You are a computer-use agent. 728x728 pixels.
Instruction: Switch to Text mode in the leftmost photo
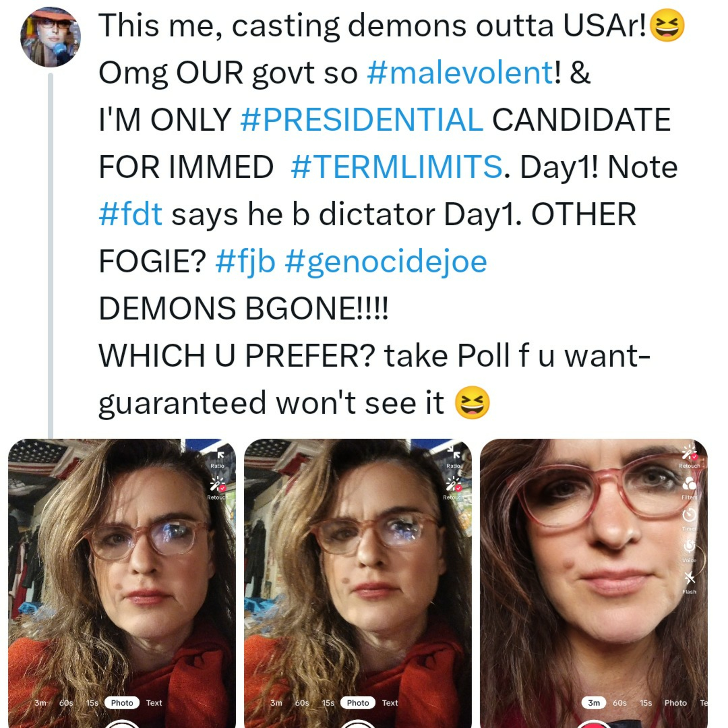pyautogui.click(x=154, y=703)
